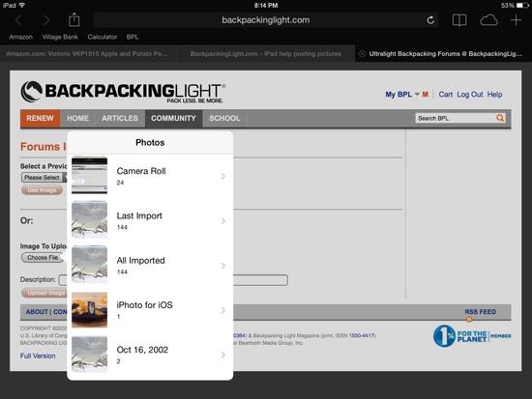Click the BackpackingLight logo

point(122,92)
